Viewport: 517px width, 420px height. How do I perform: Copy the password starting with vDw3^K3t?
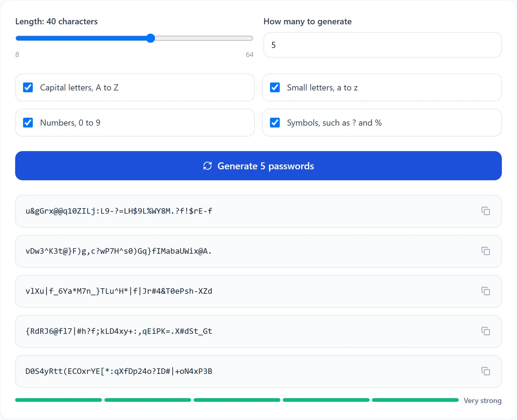[486, 251]
